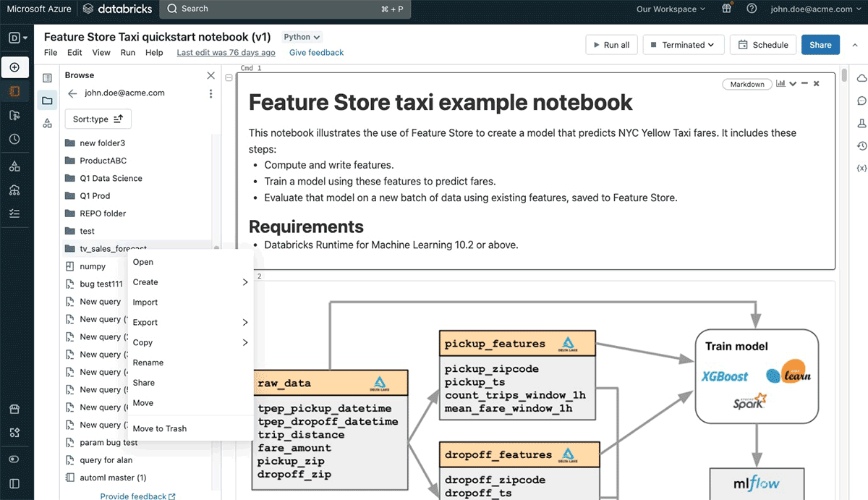Open the Recents clock icon in sidebar

click(15, 139)
